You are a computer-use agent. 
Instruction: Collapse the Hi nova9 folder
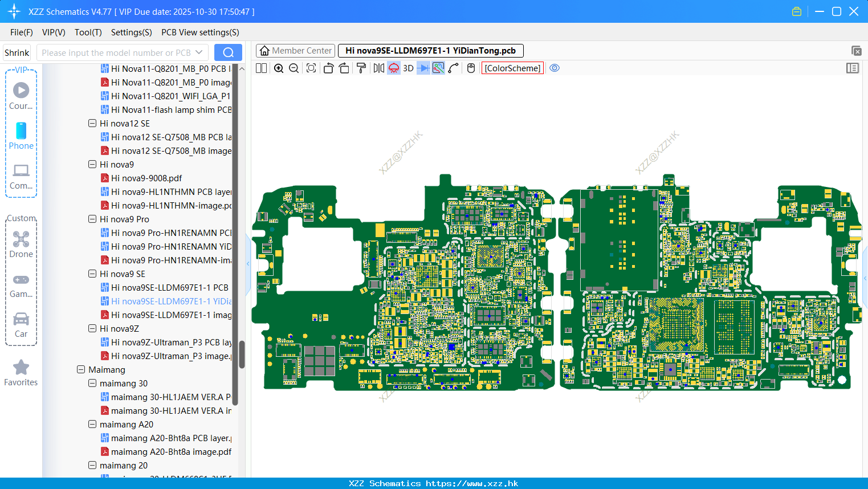[x=92, y=164]
